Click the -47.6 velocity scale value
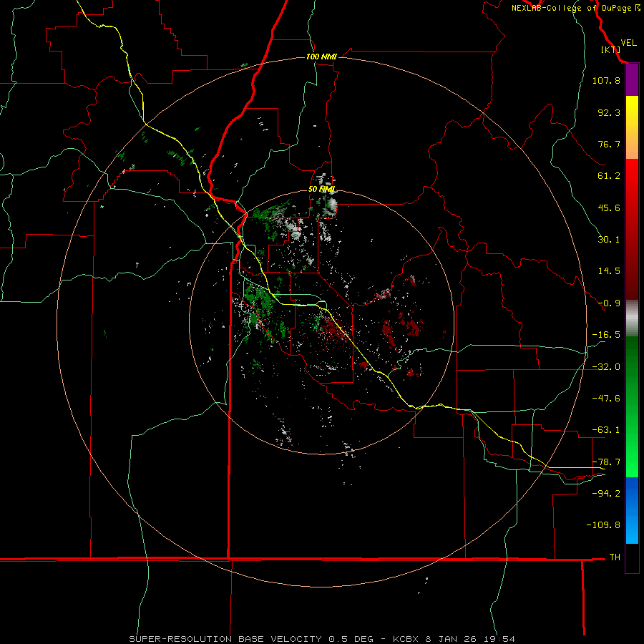Image resolution: width=644 pixels, height=644 pixels. click(606, 399)
